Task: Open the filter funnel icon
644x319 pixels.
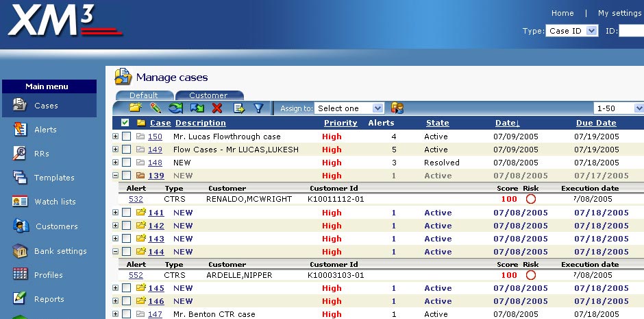Action: [258, 108]
